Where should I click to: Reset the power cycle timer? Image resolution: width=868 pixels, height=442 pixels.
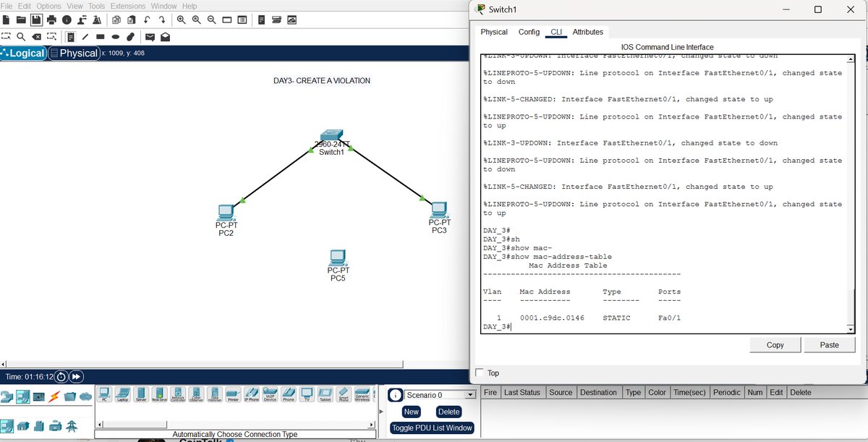pos(61,377)
